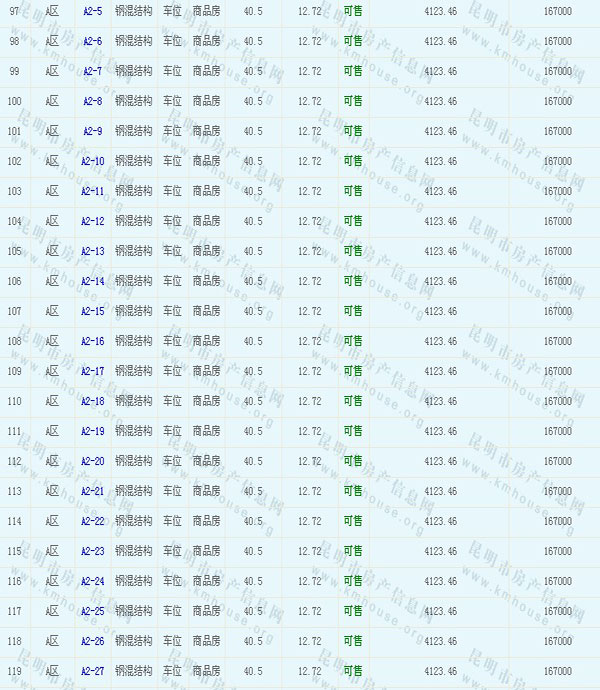The image size is (600, 690).
Task: Click the 可售 status in row 101
Action: click(x=353, y=131)
